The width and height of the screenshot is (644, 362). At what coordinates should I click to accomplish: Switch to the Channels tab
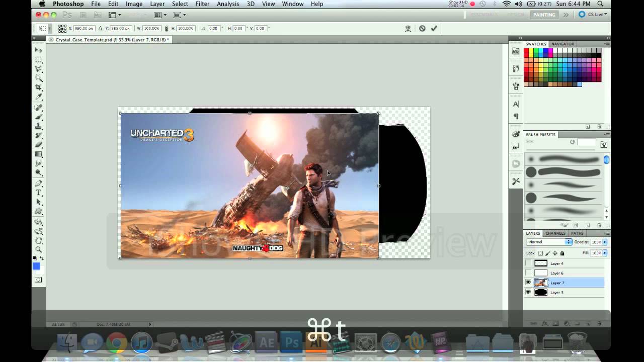[x=555, y=233]
